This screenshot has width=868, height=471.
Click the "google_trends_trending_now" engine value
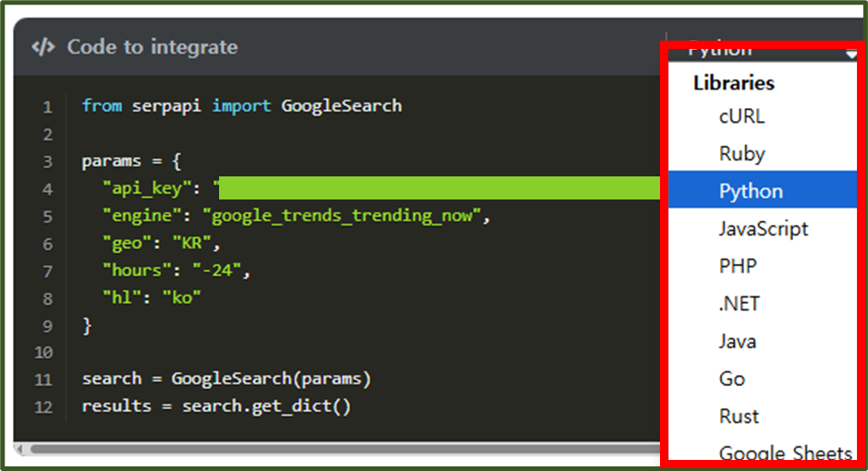(341, 215)
